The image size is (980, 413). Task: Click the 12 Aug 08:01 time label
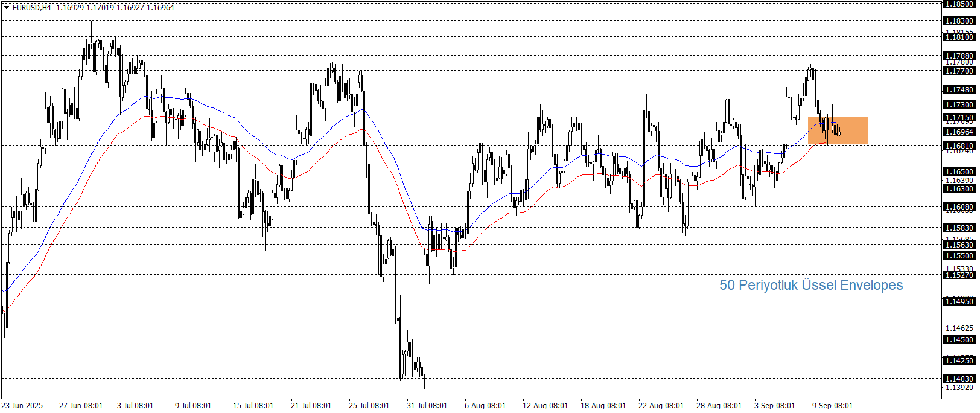[546, 405]
